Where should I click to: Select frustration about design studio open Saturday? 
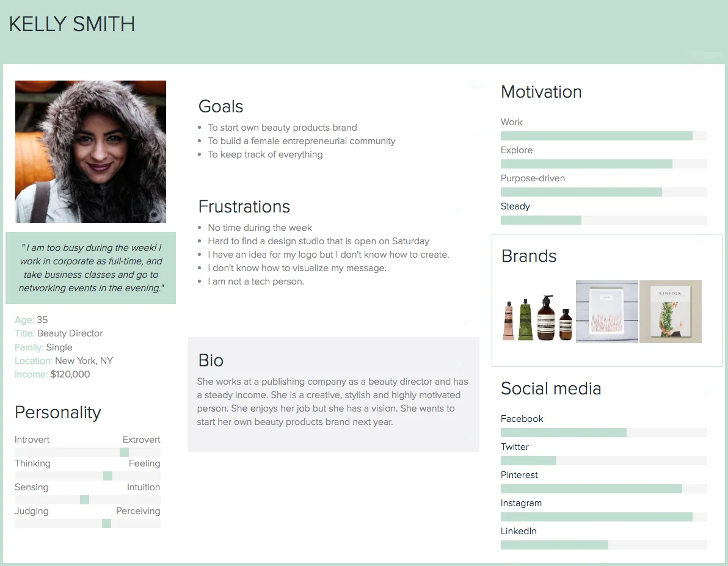pos(319,241)
